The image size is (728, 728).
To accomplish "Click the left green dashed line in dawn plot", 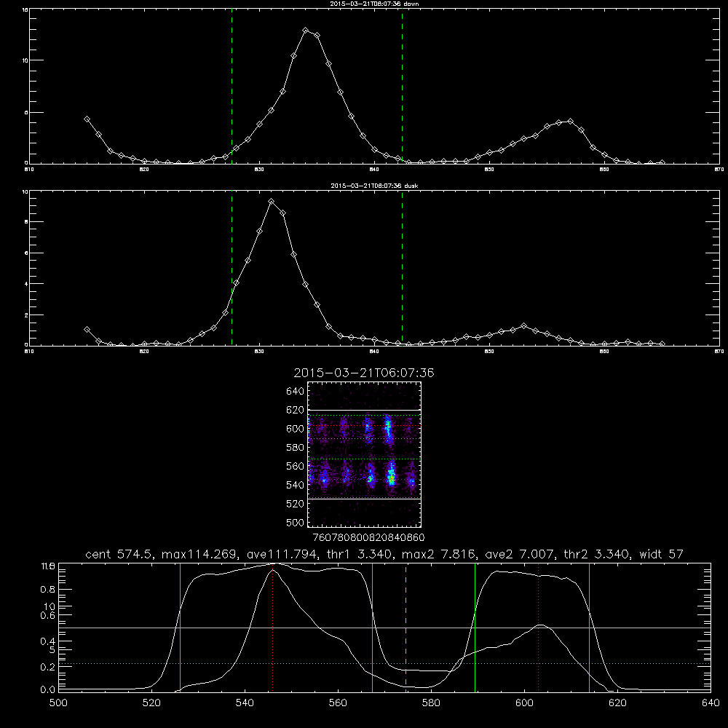I will point(232,88).
